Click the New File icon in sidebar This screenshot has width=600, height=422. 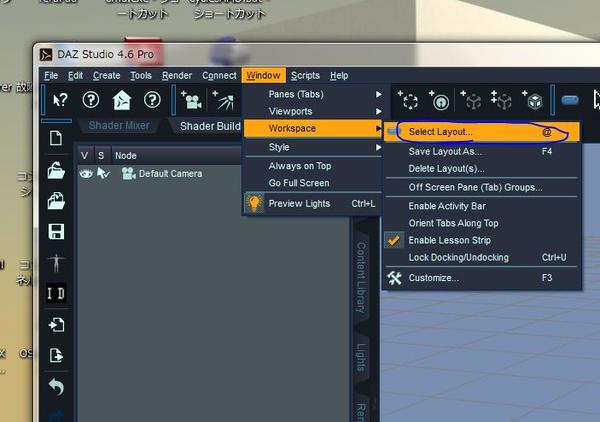[x=56, y=138]
